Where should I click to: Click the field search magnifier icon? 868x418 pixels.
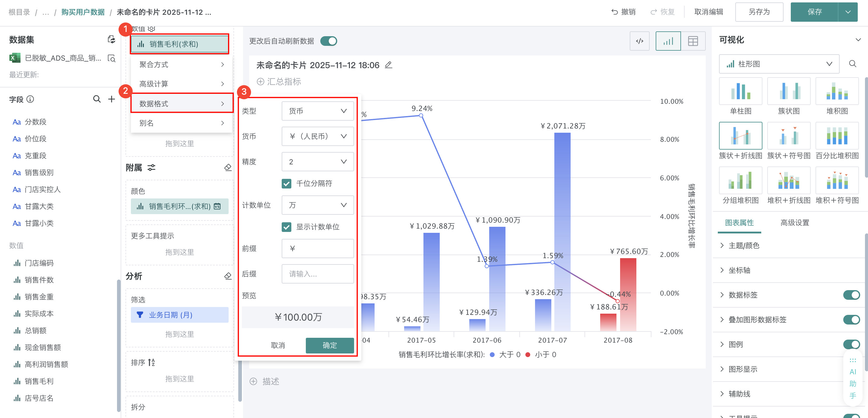point(97,99)
